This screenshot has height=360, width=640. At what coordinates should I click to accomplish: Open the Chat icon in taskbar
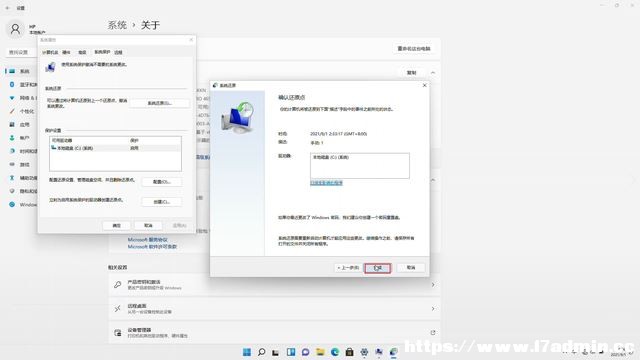[x=305, y=352]
